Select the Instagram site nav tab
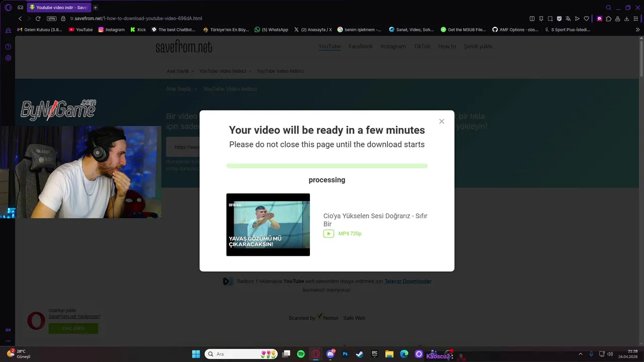Image resolution: width=644 pixels, height=362 pixels. [x=393, y=46]
